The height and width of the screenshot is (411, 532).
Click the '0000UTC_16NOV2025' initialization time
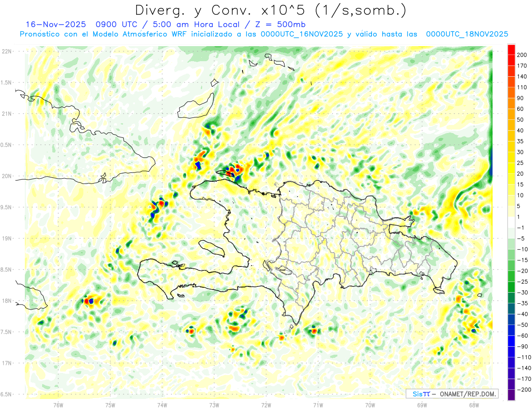click(x=301, y=34)
